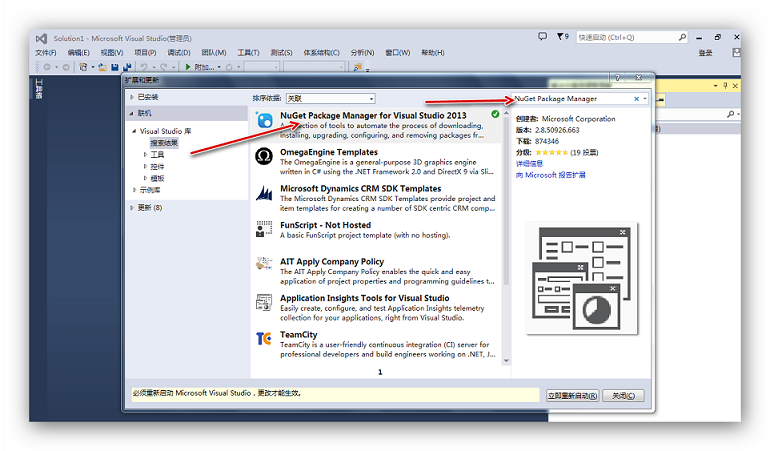This screenshot has width=770, height=451.
Task: Go to page 1 of the results
Action: (380, 372)
